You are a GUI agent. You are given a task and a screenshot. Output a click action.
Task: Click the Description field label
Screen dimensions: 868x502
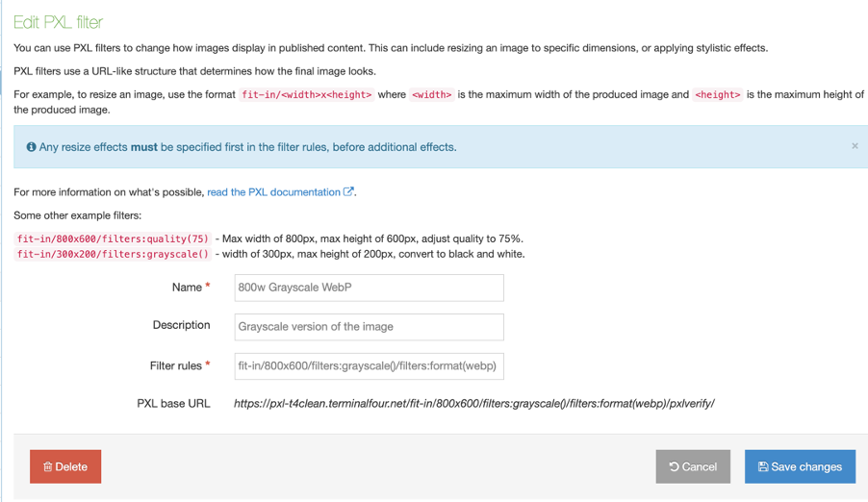pos(181,325)
